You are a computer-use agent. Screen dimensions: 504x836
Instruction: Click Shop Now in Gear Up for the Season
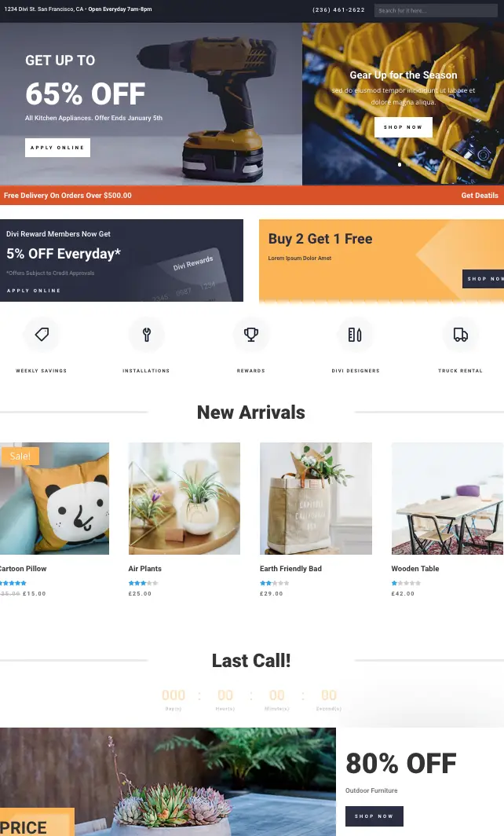pos(404,127)
